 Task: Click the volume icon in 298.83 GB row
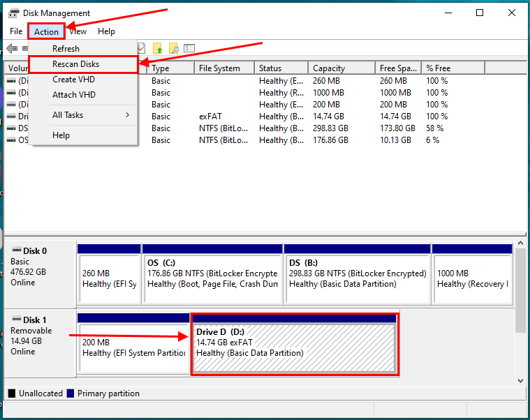tap(11, 128)
